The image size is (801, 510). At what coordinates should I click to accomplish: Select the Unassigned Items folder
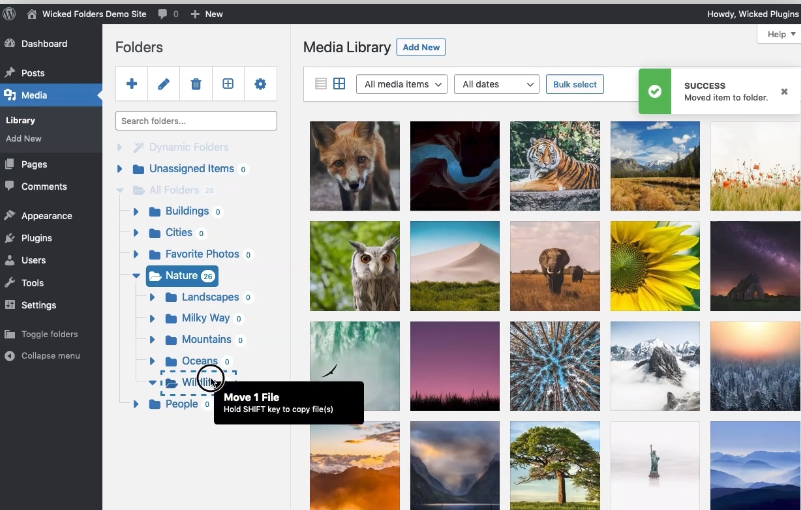pyautogui.click(x=191, y=169)
